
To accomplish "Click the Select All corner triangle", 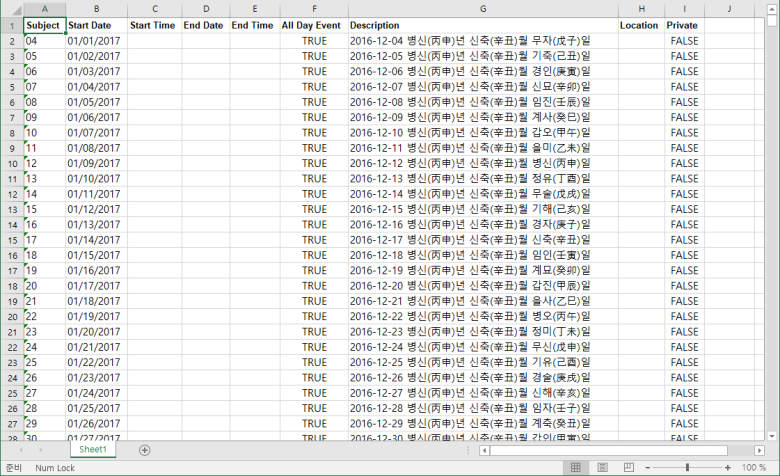I will pyautogui.click(x=11, y=9).
